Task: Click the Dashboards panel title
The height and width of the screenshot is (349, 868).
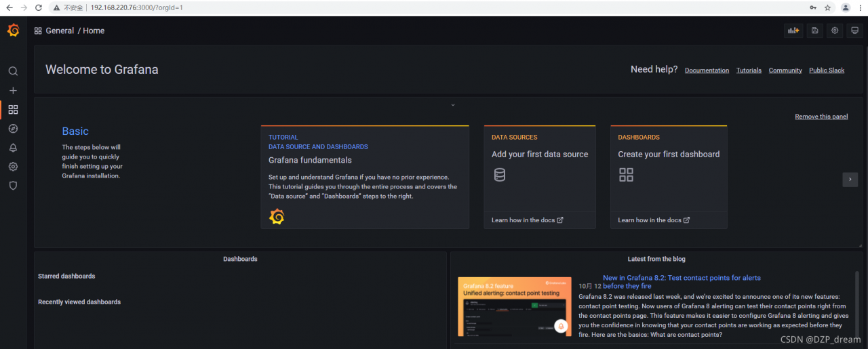Action: 240,259
